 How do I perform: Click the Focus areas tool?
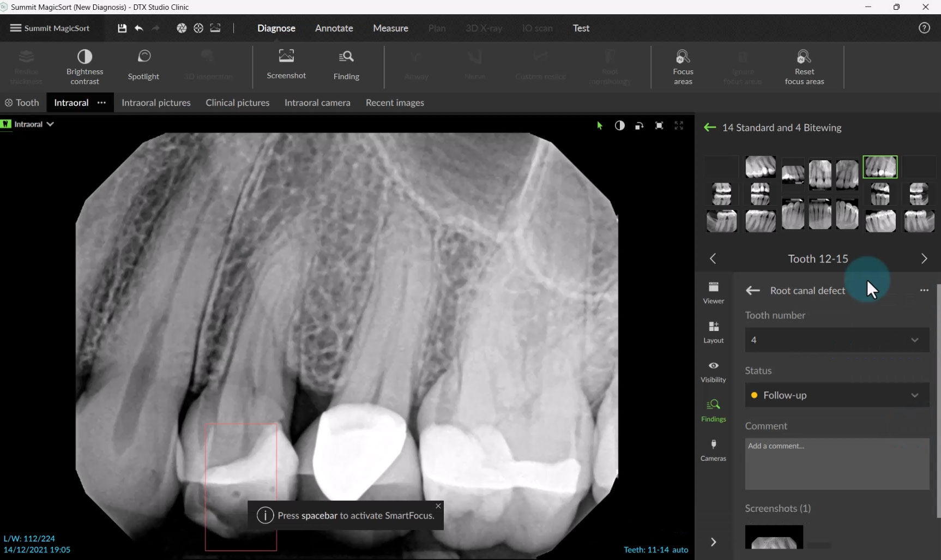click(x=683, y=67)
